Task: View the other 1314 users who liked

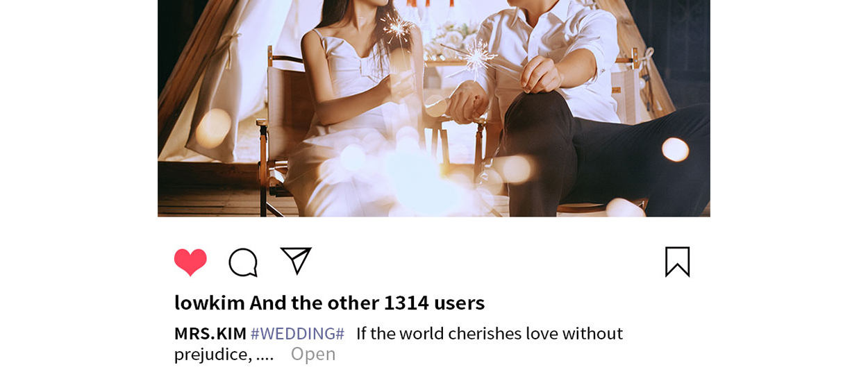Action: pos(367,303)
